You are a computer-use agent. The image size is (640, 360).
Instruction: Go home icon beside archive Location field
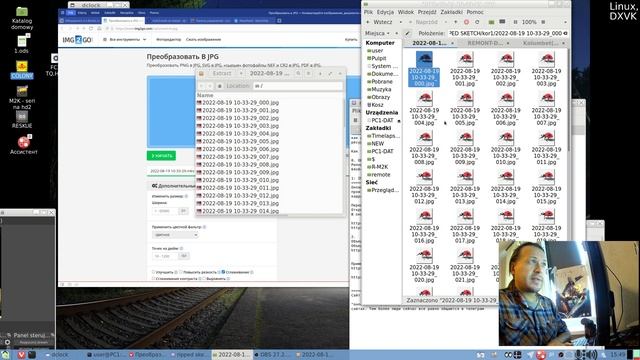(x=220, y=86)
